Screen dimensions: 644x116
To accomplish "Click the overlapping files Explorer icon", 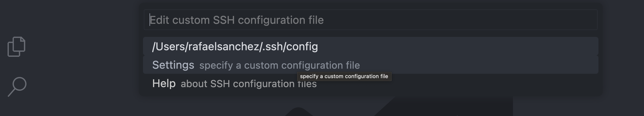I will point(17,47).
